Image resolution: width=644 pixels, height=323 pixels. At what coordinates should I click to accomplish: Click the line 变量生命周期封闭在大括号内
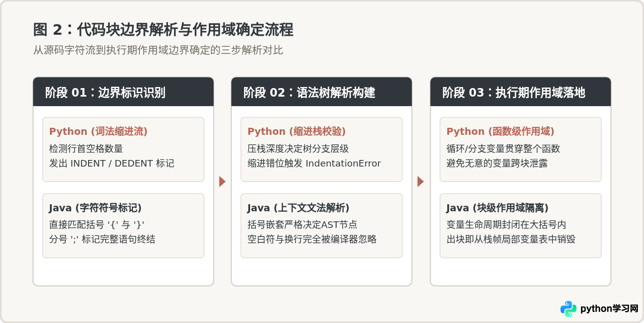506,224
